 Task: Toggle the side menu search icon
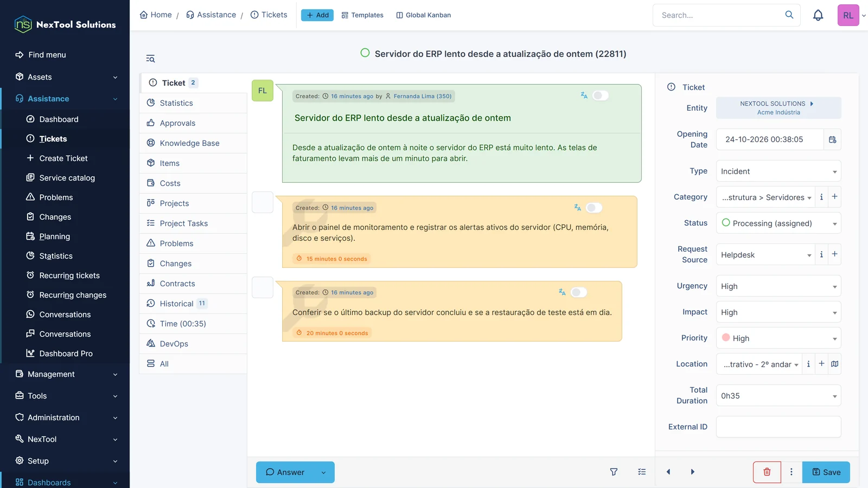tap(150, 59)
